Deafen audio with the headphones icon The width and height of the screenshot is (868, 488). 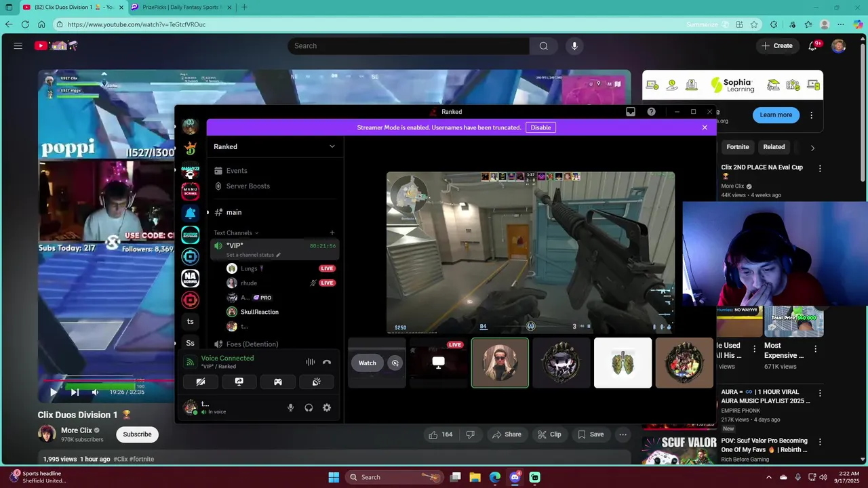click(309, 407)
